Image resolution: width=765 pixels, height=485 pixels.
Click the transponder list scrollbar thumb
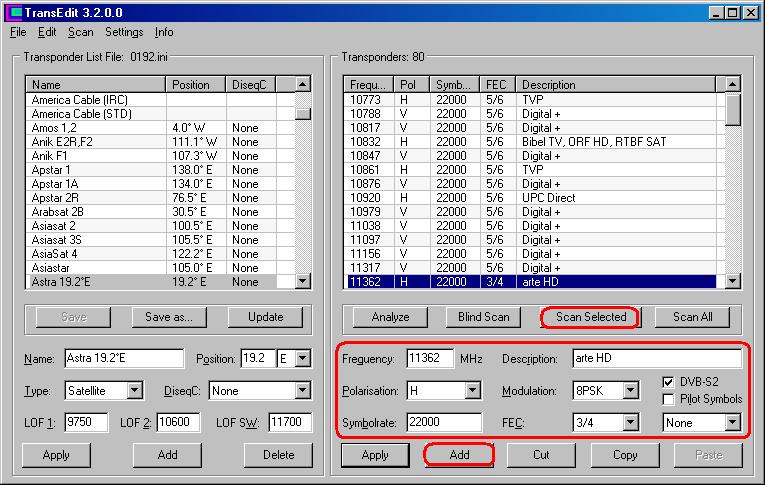[732, 109]
